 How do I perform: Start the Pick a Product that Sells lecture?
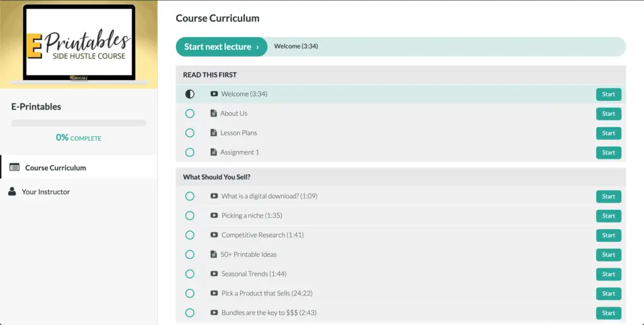608,294
